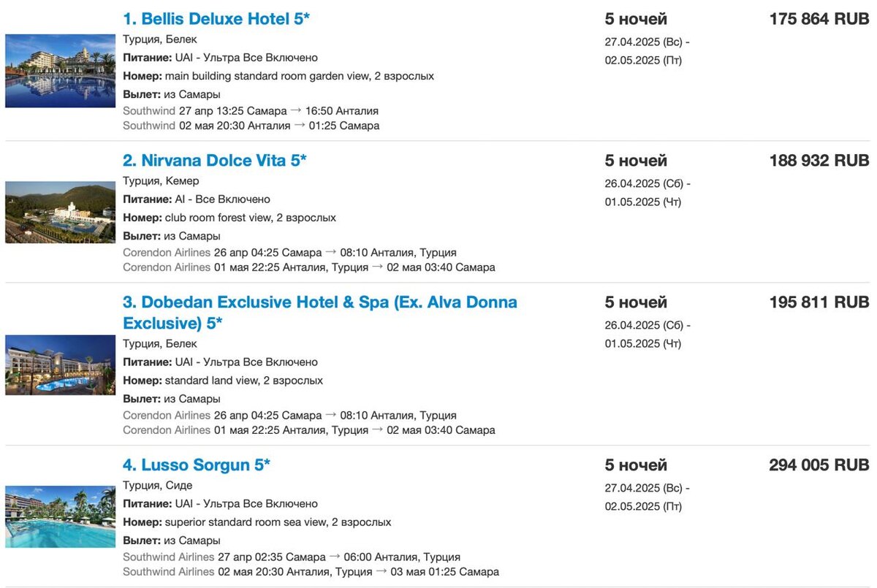
Task: Click the Southwind Airlines 27 апр 02:35 flight line
Action: [x=292, y=557]
